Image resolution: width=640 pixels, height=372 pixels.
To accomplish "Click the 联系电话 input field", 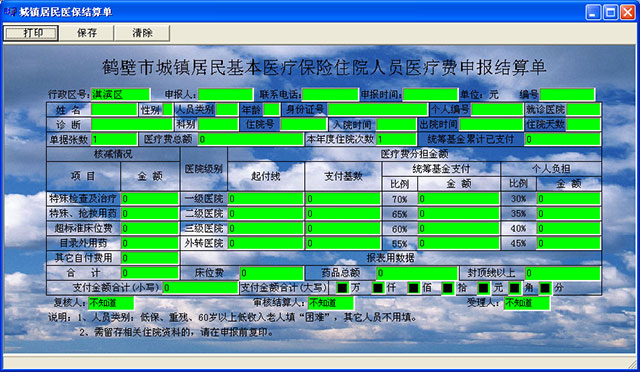I will coord(330,94).
